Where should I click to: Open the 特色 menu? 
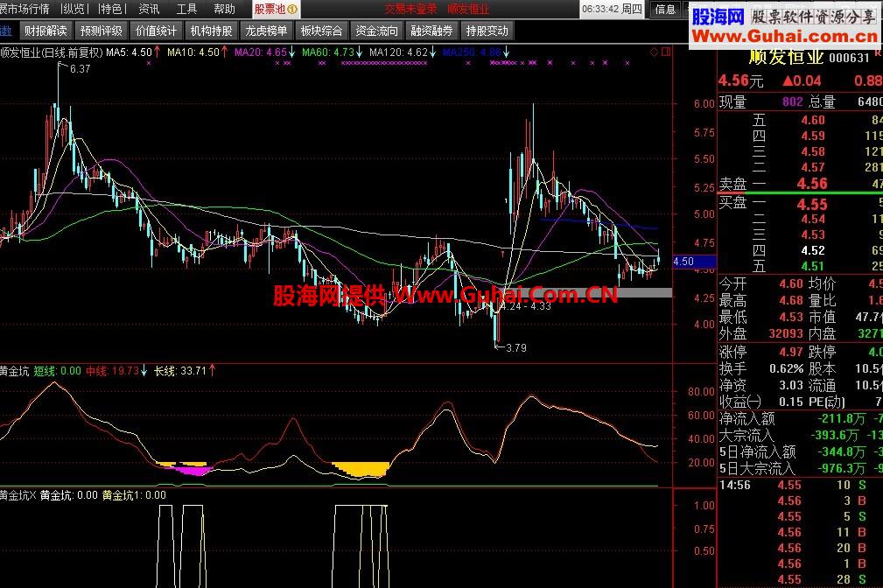[112, 9]
